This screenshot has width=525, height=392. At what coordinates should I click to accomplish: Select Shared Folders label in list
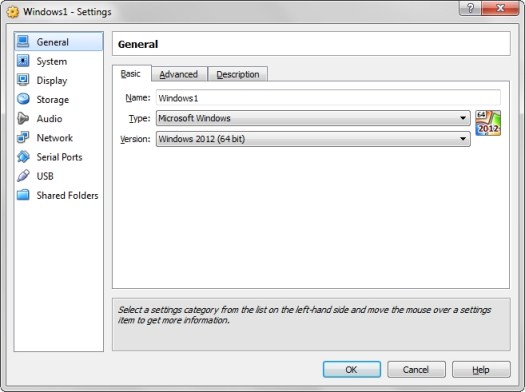[68, 195]
